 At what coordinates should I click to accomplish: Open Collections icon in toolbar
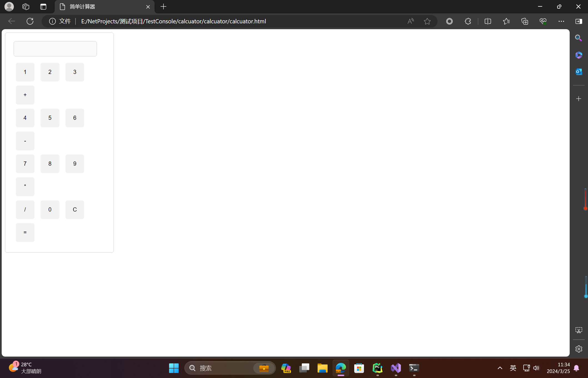(525, 21)
